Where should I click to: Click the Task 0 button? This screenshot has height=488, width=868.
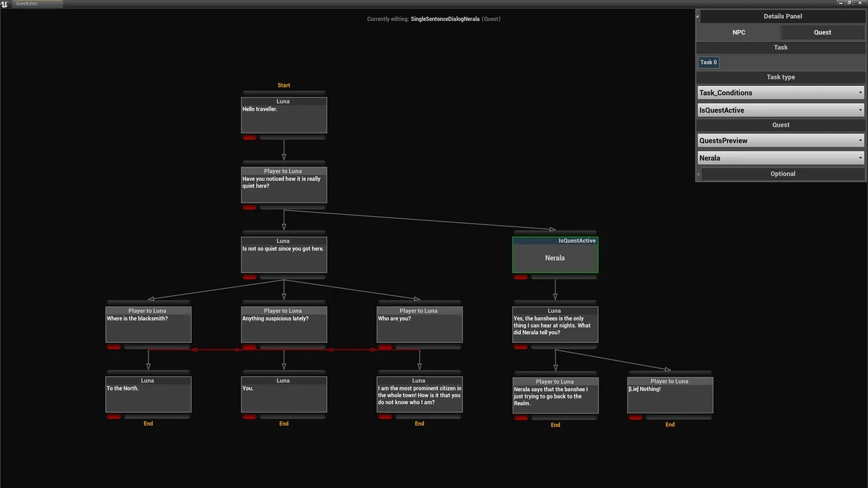click(708, 62)
